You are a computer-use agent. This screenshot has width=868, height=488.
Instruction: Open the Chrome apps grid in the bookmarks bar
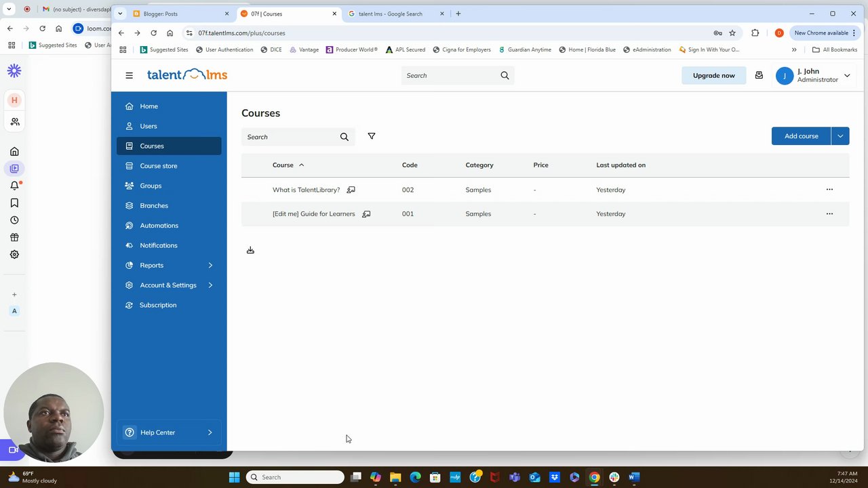tap(123, 49)
